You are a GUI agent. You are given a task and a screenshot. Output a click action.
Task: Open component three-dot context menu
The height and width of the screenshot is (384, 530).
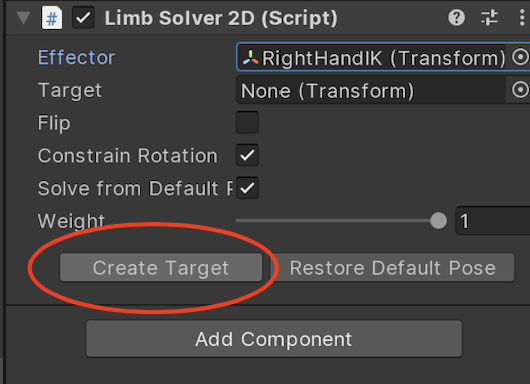[522, 18]
